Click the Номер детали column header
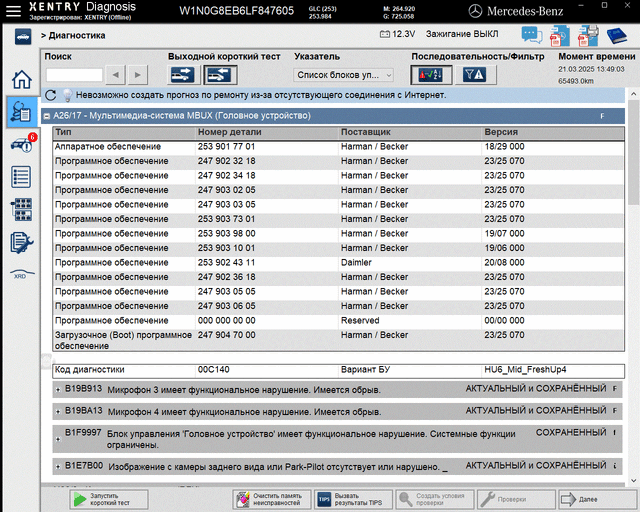640x512 pixels. pyautogui.click(x=267, y=132)
